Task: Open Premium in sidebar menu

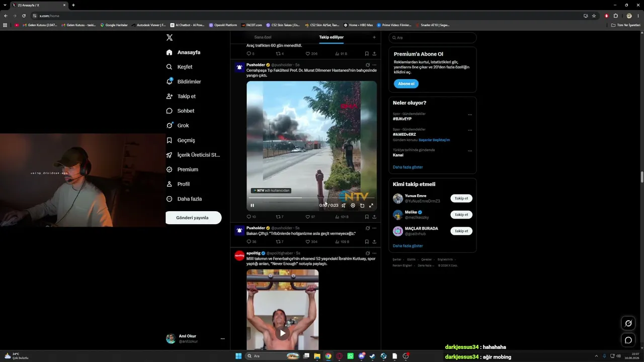Action: [182, 169]
